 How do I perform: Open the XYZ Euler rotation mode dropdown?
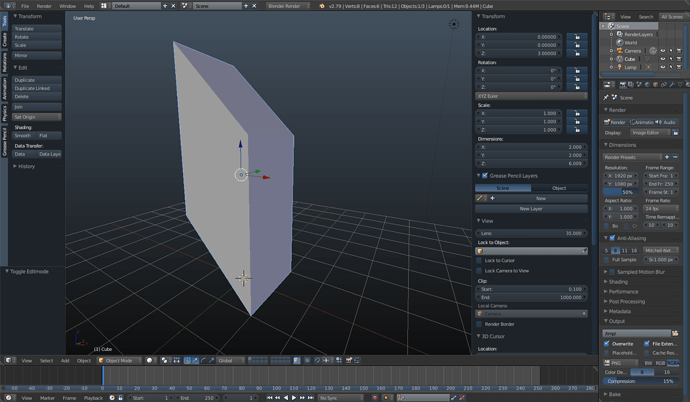531,96
